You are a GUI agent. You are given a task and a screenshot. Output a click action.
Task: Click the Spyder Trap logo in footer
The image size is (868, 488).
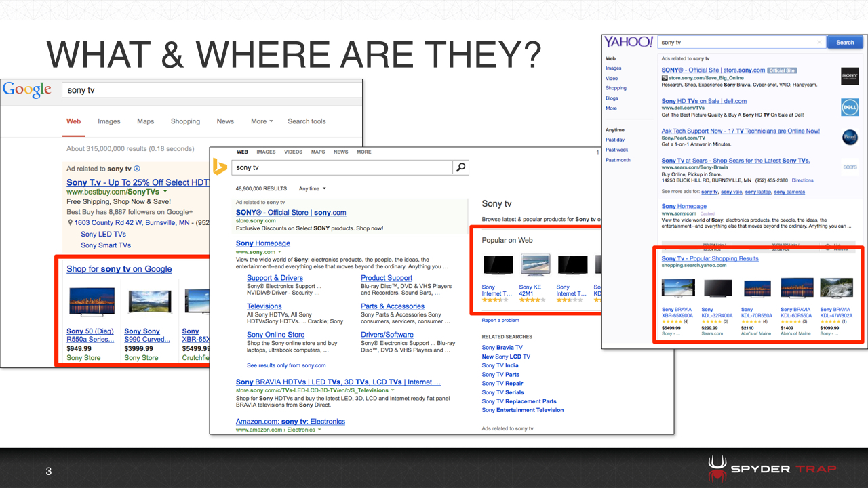(x=772, y=469)
